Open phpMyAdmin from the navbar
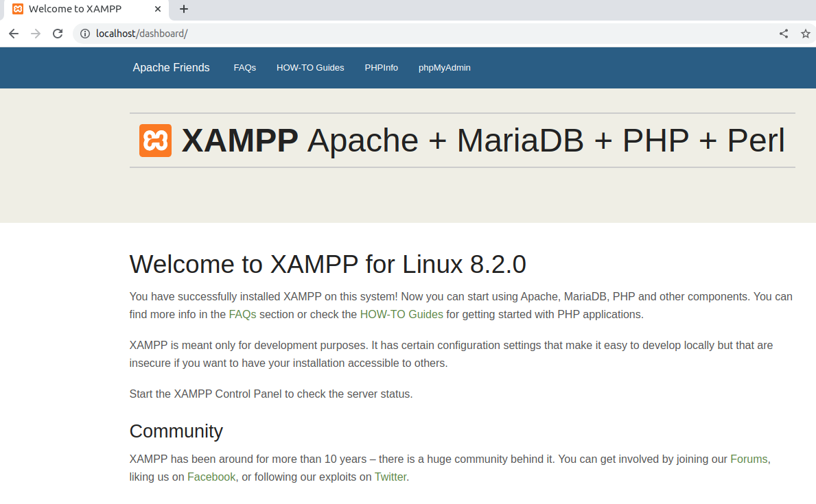Viewport: 816px width, 504px height. [445, 68]
